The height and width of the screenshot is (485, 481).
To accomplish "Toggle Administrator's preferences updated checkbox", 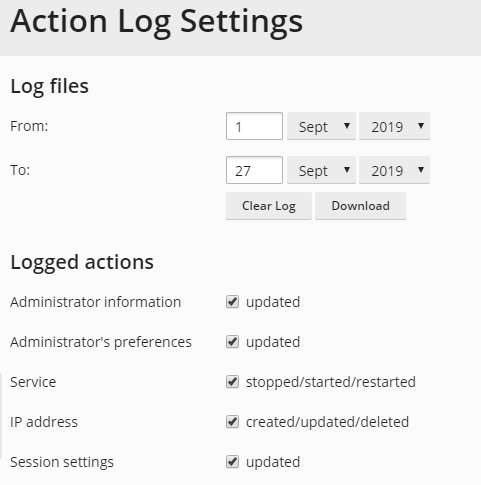I will pyautogui.click(x=232, y=342).
